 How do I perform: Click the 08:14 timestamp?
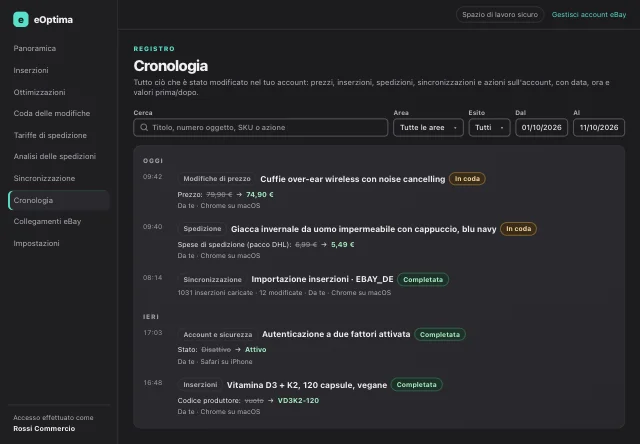point(153,278)
